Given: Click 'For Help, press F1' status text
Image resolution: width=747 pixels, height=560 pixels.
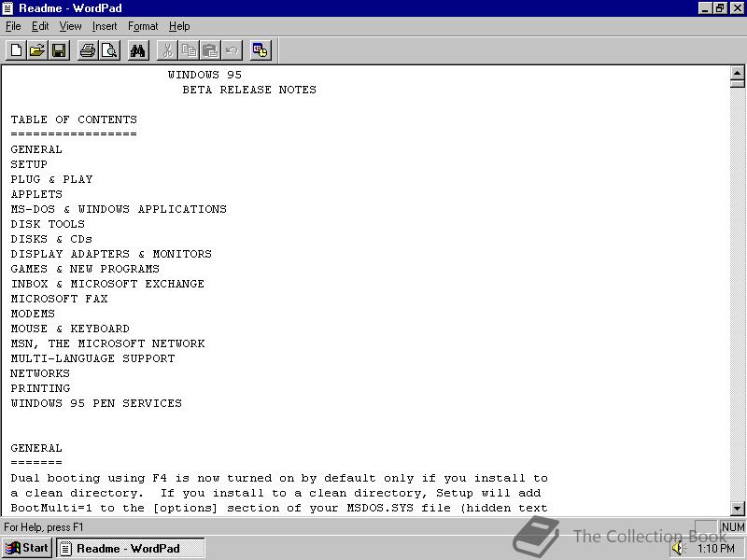Looking at the screenshot, I should click(x=43, y=527).
